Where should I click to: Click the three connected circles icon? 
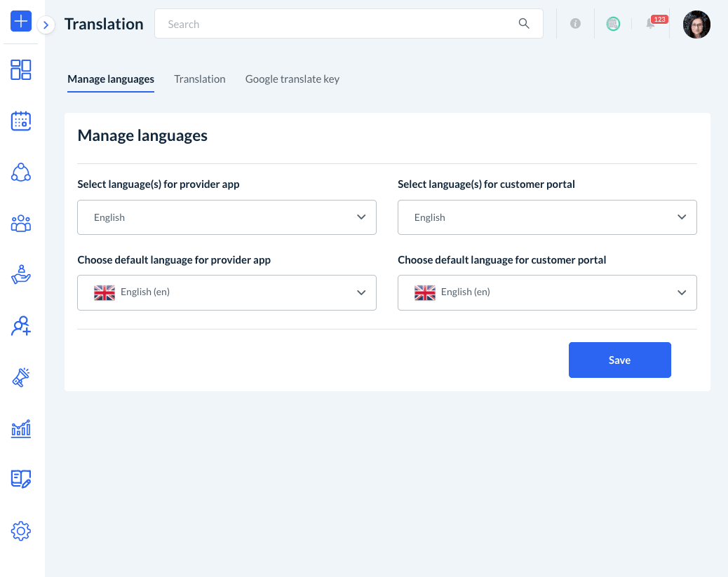coord(21,172)
